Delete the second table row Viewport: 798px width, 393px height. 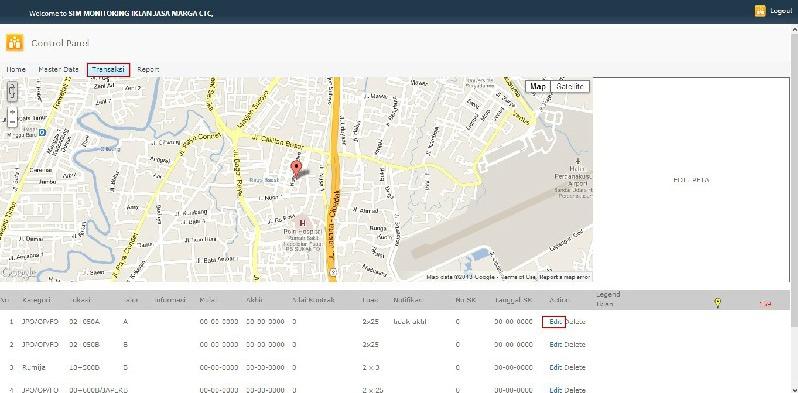[575, 345]
